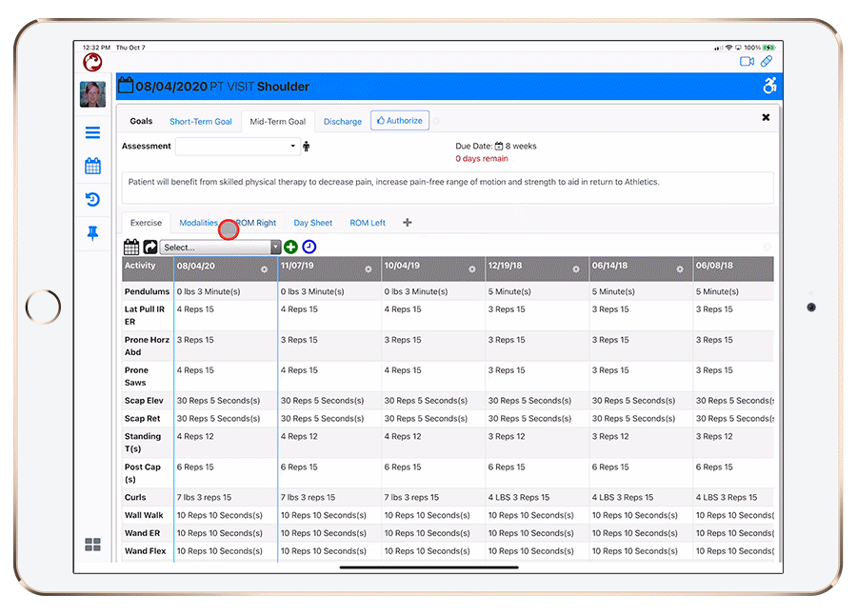Open gear settings for 11/07/19 column
Image resolution: width=857 pixels, height=616 pixels.
click(369, 269)
